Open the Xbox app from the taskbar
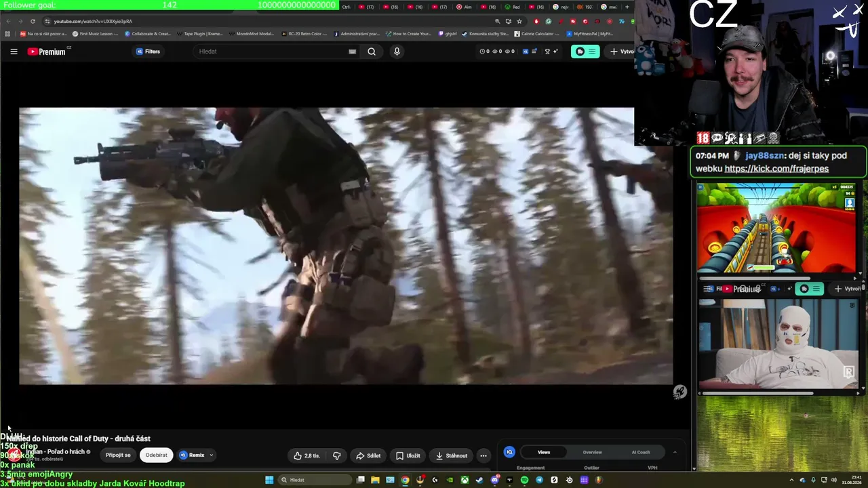Viewport: 868px width, 488px height. [465, 480]
